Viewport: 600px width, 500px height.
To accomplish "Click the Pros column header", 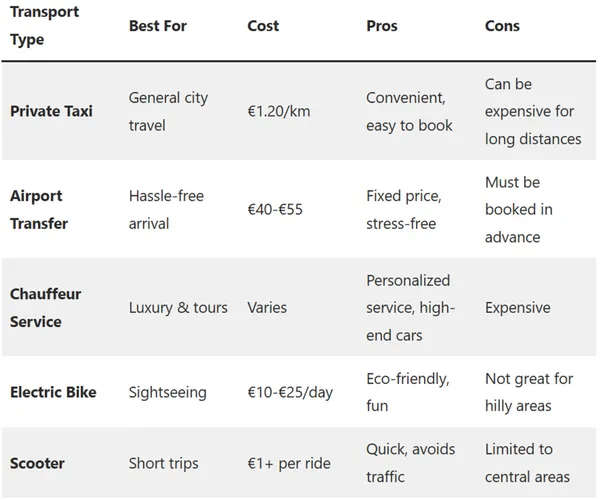I will (x=382, y=26).
